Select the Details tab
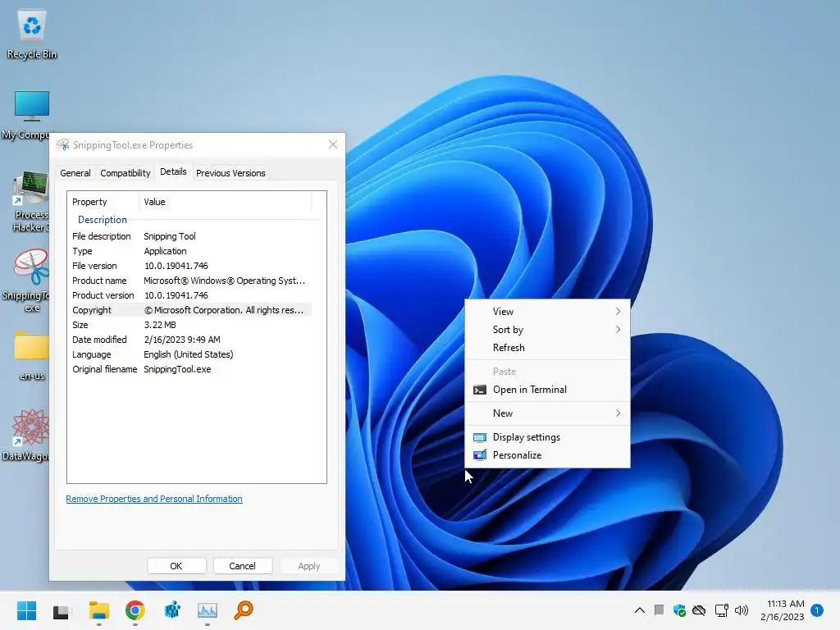The image size is (840, 630). click(173, 171)
